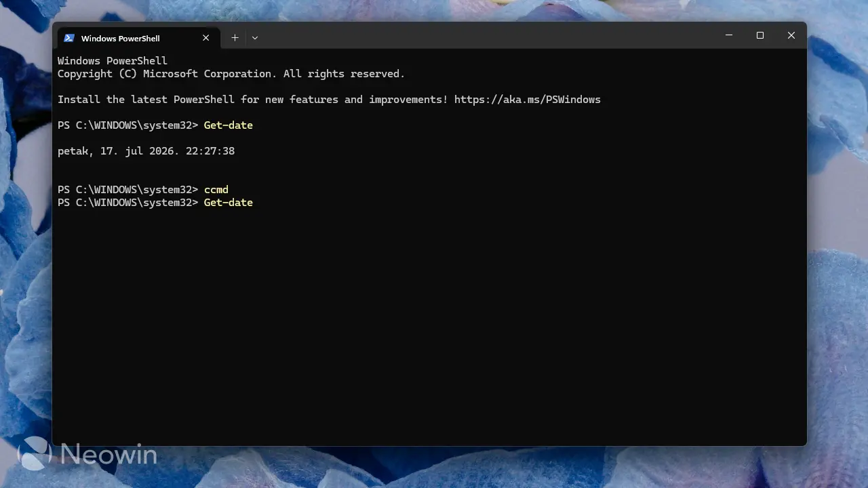
Task: Minimize the terminal window
Action: [729, 35]
